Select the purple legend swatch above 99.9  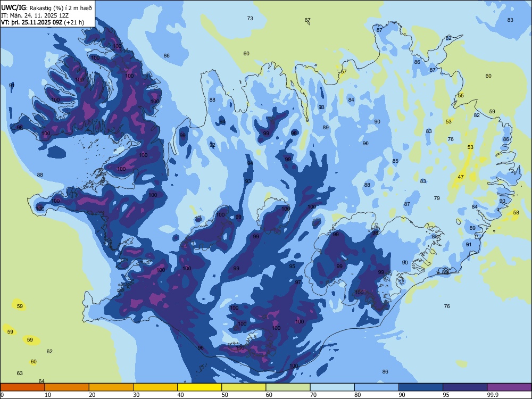pyautogui.click(x=509, y=387)
